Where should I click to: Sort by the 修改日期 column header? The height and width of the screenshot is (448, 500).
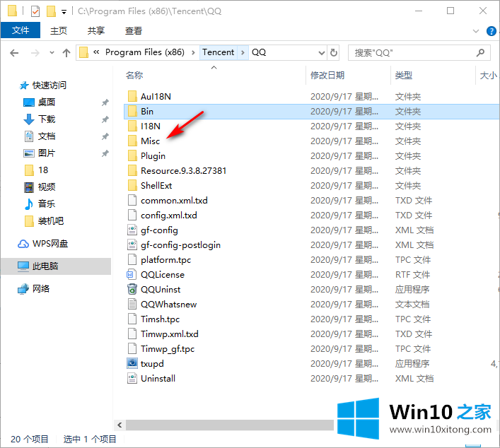pos(327,76)
